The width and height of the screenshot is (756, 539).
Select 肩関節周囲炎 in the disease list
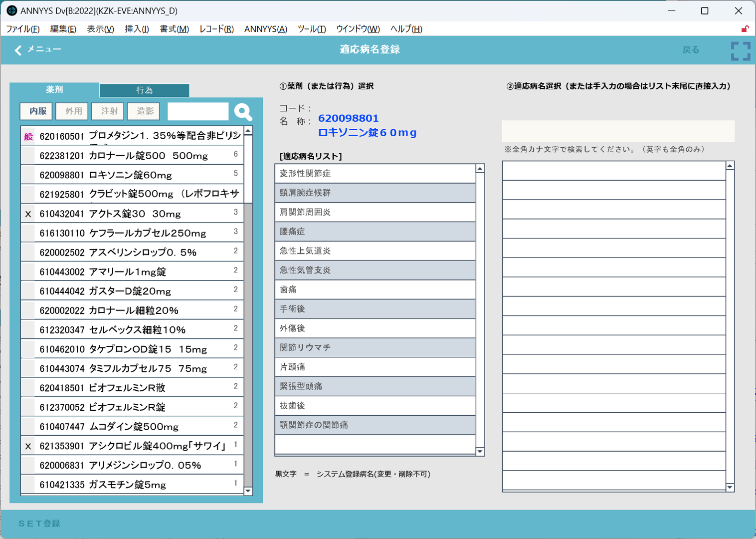375,212
